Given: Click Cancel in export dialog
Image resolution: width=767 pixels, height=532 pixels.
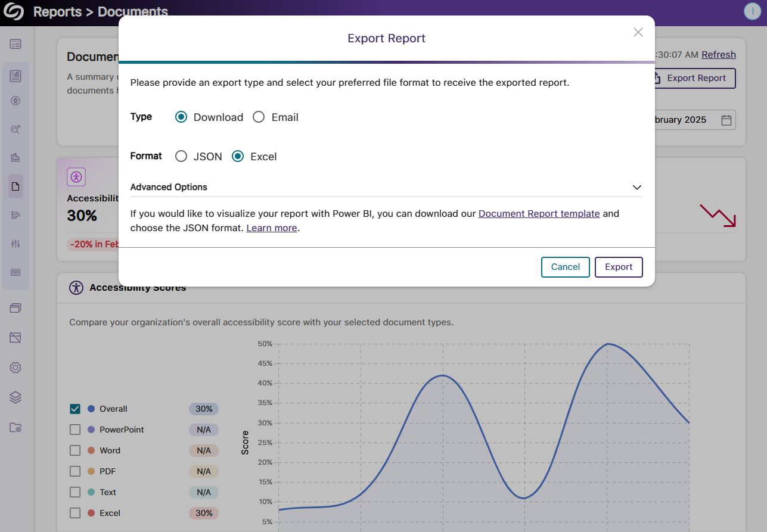Looking at the screenshot, I should pyautogui.click(x=566, y=267).
